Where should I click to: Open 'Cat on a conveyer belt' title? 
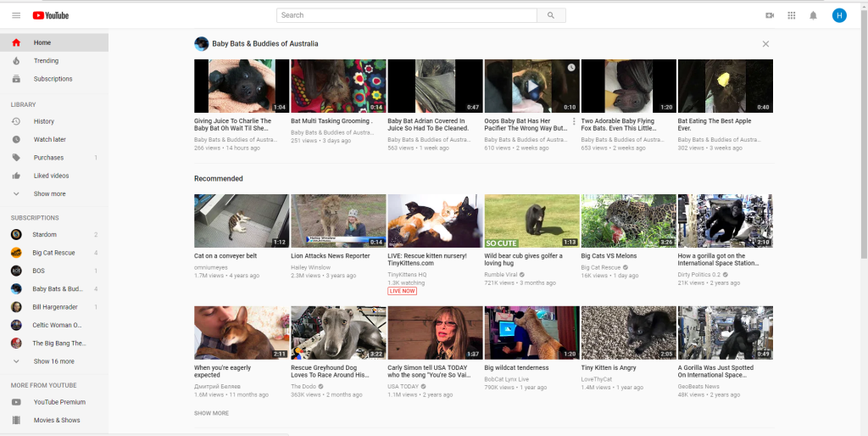coord(225,256)
